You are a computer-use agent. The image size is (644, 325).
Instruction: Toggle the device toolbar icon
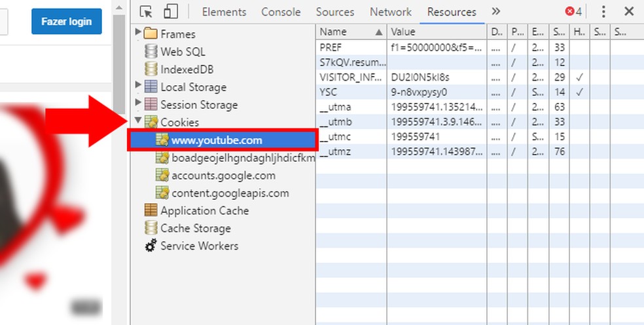[170, 12]
